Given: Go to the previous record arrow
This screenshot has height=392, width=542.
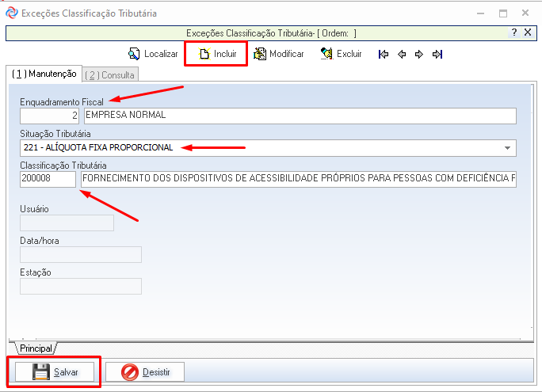Looking at the screenshot, I should [x=402, y=55].
